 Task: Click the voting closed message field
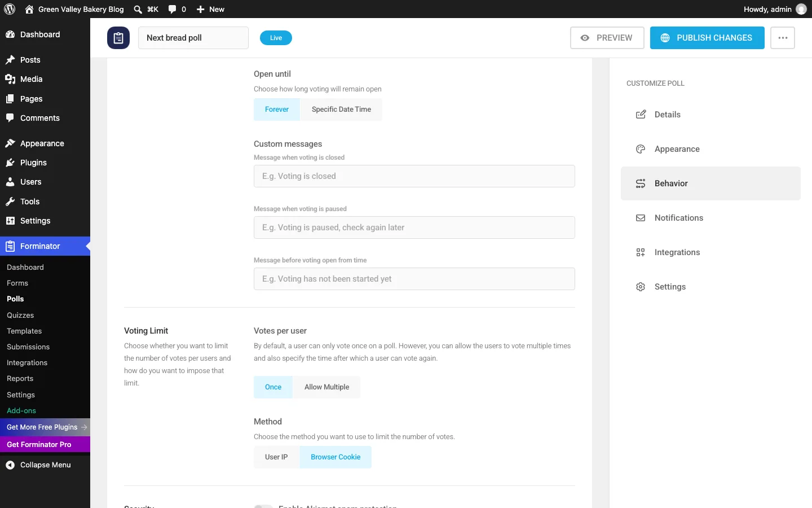tap(414, 176)
